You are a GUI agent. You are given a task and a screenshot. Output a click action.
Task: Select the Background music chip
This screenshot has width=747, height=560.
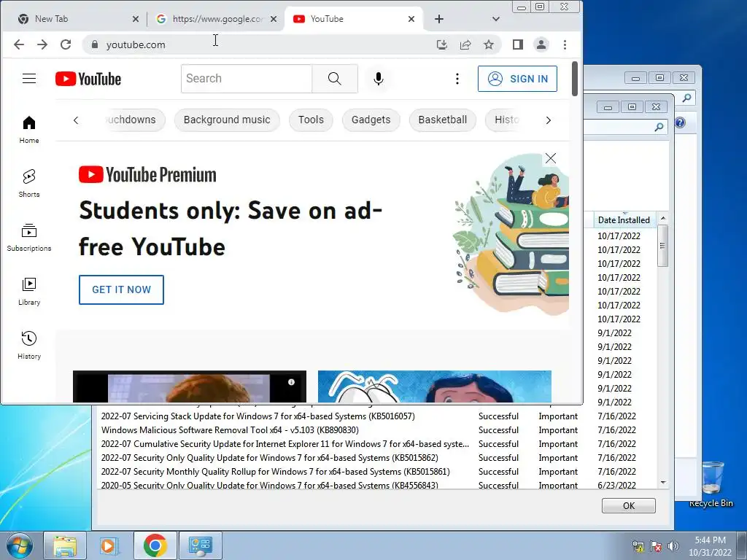(x=227, y=120)
